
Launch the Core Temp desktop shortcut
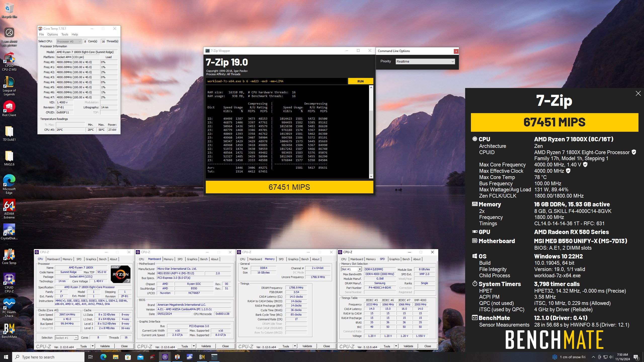pos(9,256)
